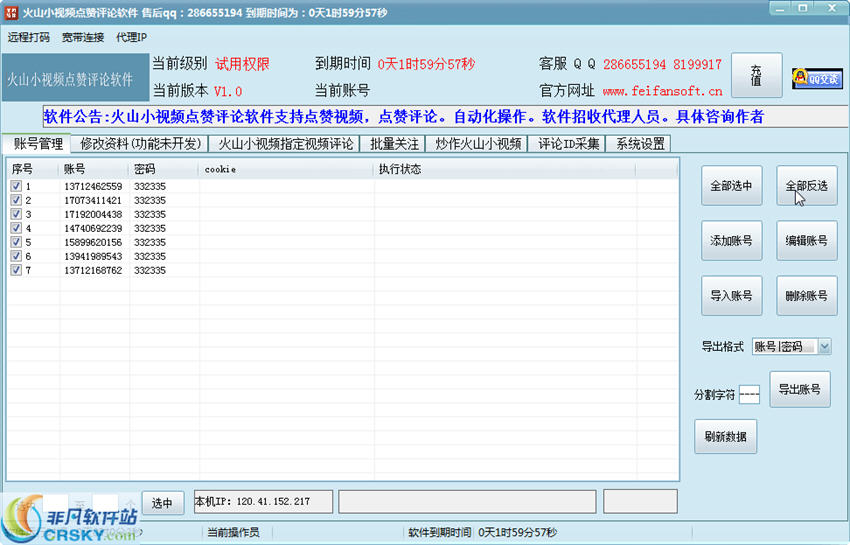Screen dimensions: 850x545
Task: Switch to the 批量关注 tab
Action: (x=394, y=144)
